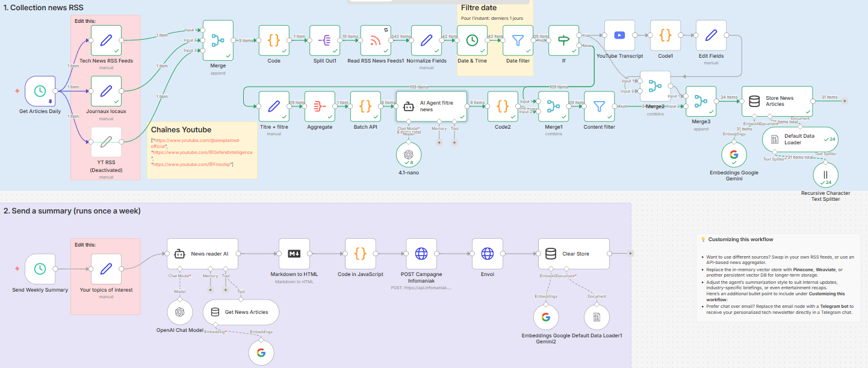Open the Read RSS News Feeds1 node

point(376,40)
